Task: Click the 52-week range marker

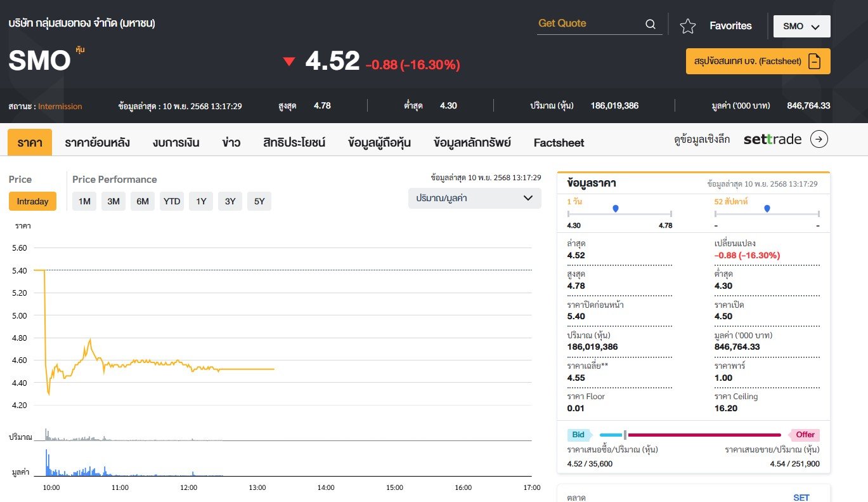Action: (x=767, y=208)
